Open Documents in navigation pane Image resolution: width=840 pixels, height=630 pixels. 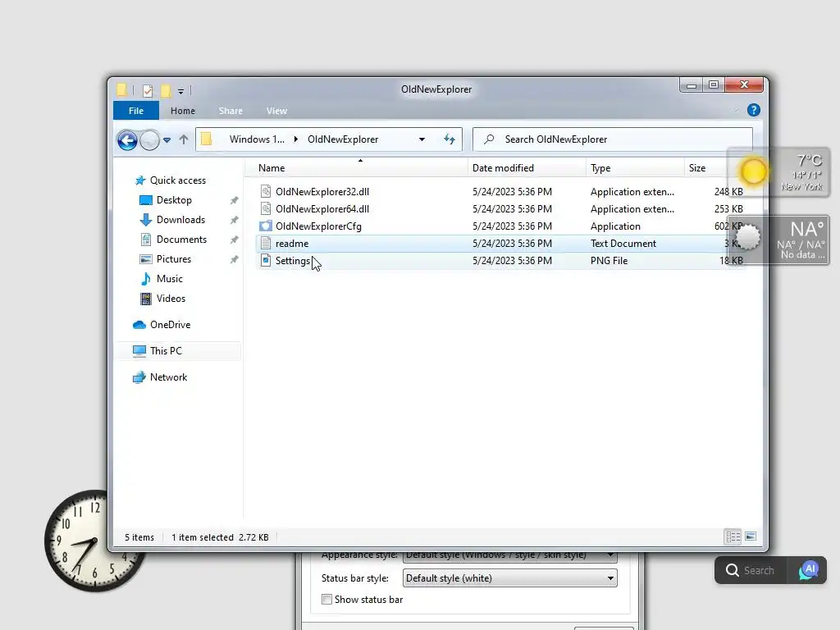pyautogui.click(x=181, y=240)
